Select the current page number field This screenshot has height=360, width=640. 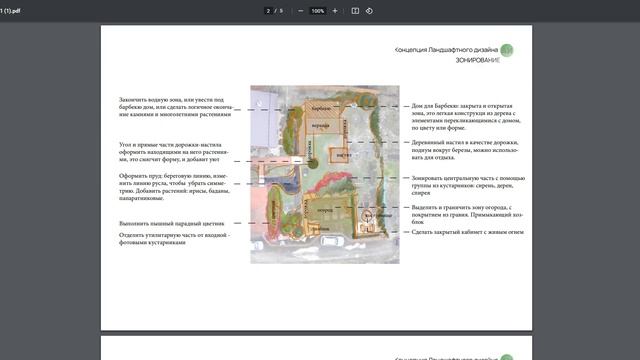pyautogui.click(x=268, y=11)
